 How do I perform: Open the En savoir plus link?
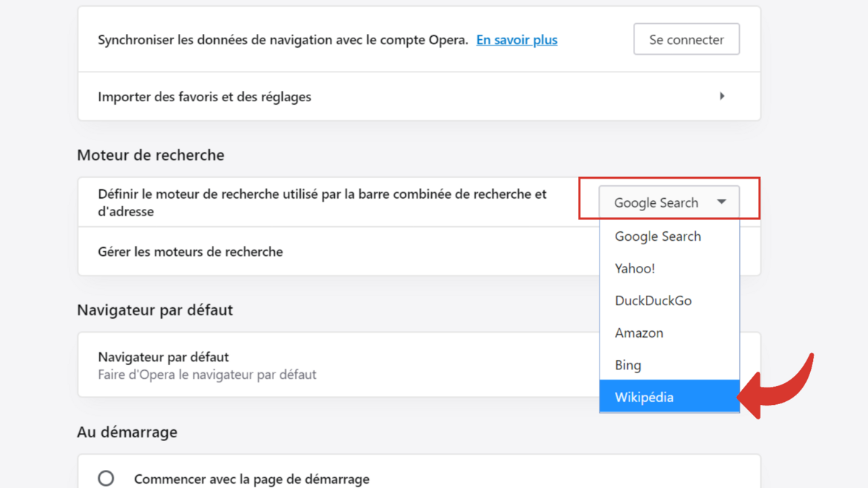[516, 40]
